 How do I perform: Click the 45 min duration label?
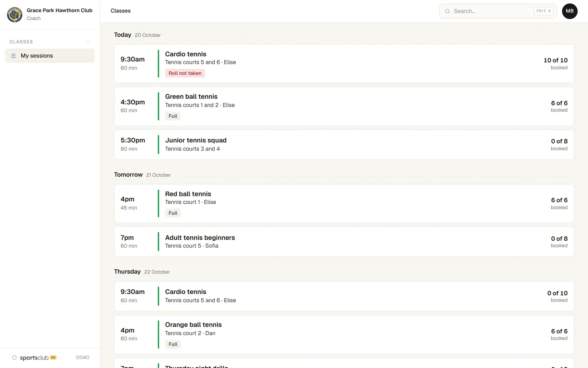[x=129, y=208]
